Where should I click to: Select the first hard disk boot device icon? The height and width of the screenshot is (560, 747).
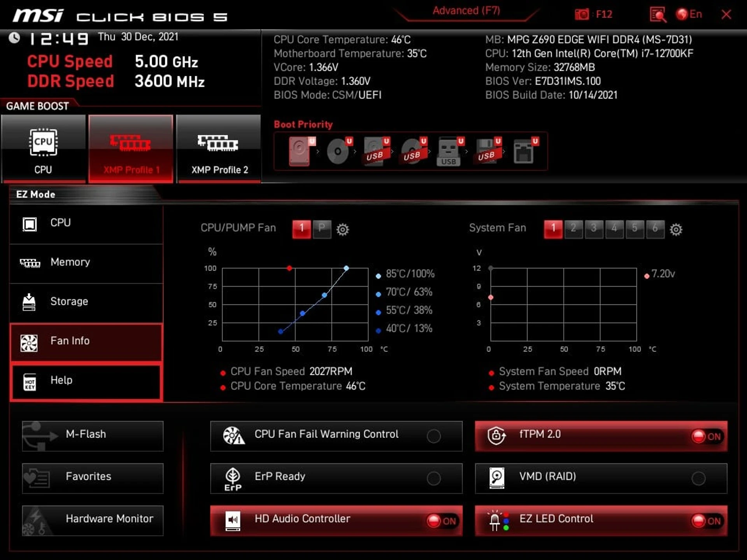(x=302, y=151)
